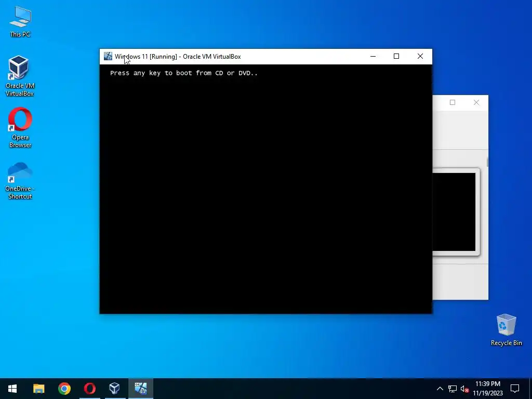The height and width of the screenshot is (399, 532).
Task: Click the Show Desktop strip on taskbar
Action: (530, 389)
